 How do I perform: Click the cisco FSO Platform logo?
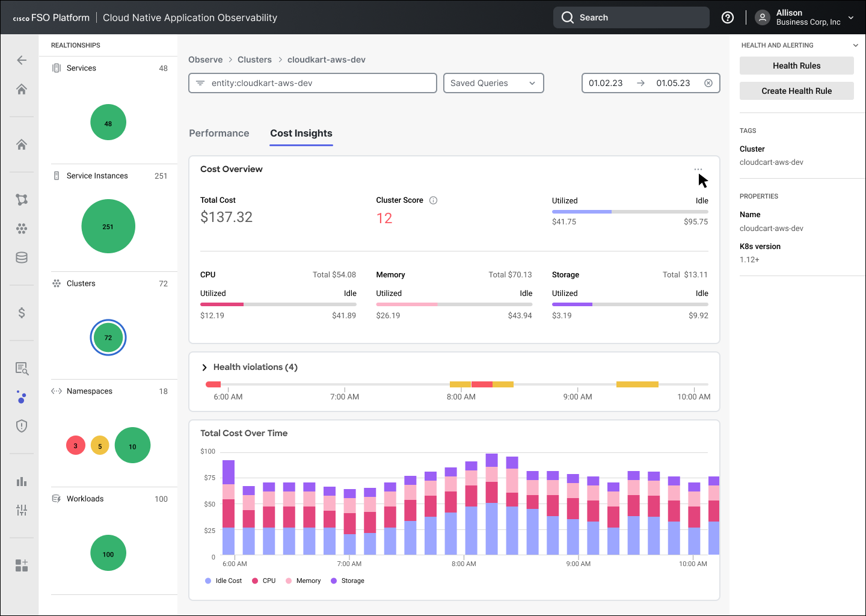pyautogui.click(x=51, y=17)
